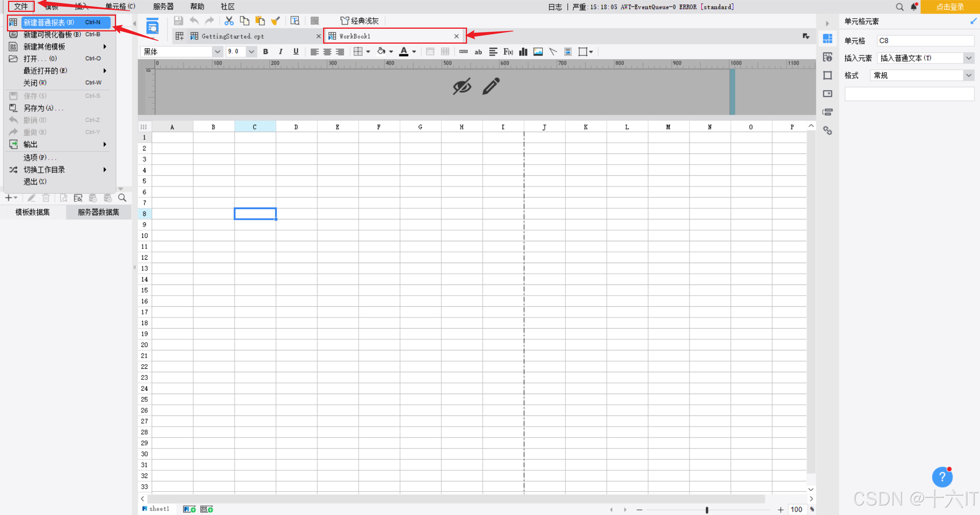The width and height of the screenshot is (980, 515).
Task: Click the orange 点击登录 button
Action: click(x=950, y=7)
